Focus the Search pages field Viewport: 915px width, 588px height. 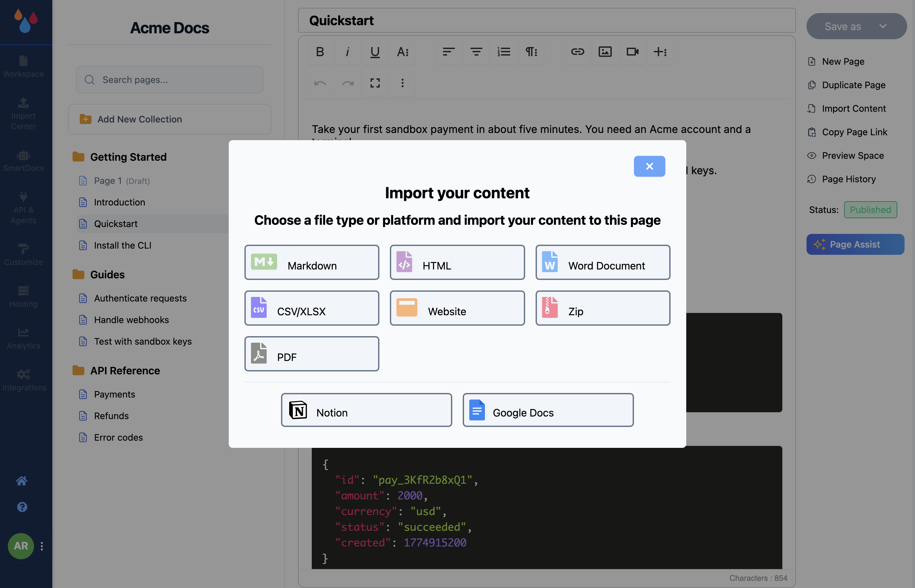[169, 80]
